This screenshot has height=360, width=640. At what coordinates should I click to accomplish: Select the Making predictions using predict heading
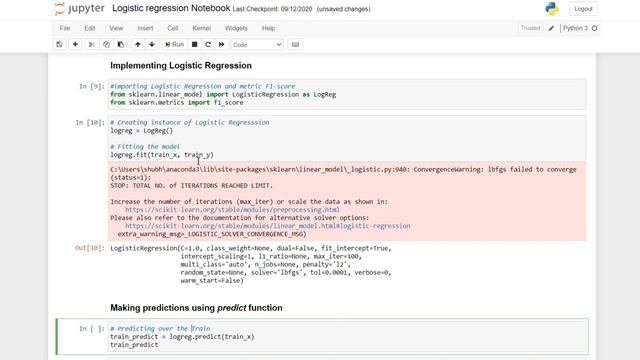[196, 308]
